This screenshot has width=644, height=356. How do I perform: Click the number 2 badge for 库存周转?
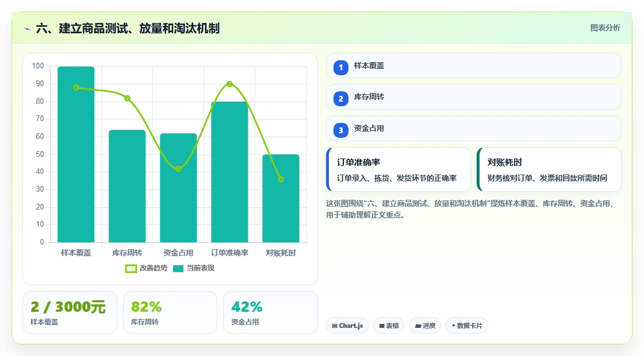(x=340, y=98)
